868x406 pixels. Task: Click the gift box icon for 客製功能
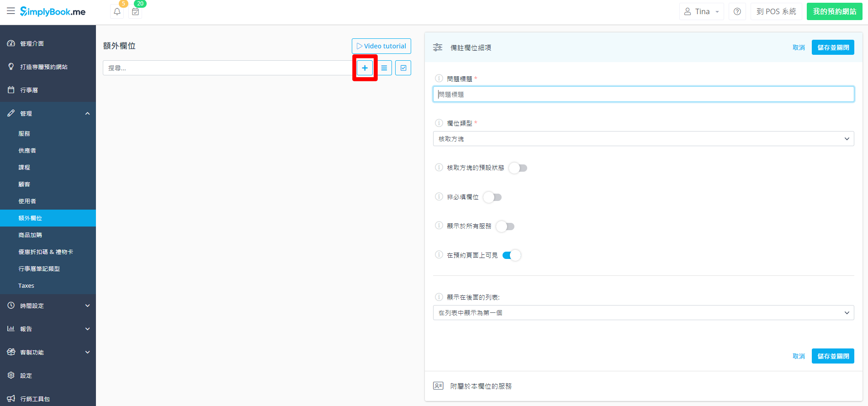point(11,352)
